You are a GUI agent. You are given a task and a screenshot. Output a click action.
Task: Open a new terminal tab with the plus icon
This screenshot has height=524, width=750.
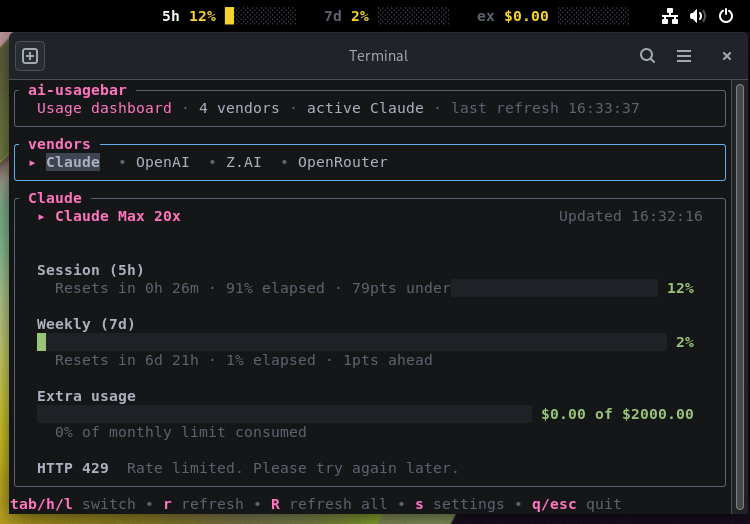tap(30, 56)
